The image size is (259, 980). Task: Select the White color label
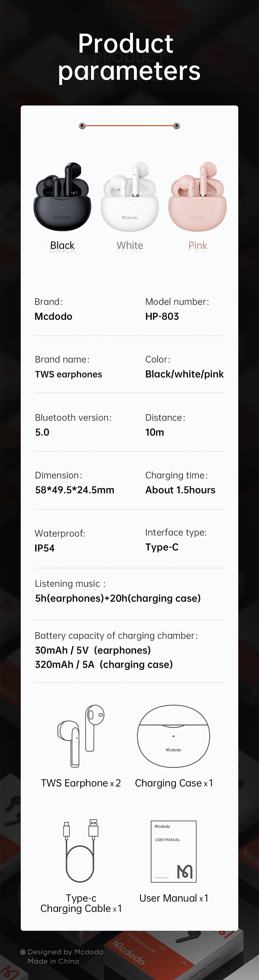pyautogui.click(x=130, y=246)
